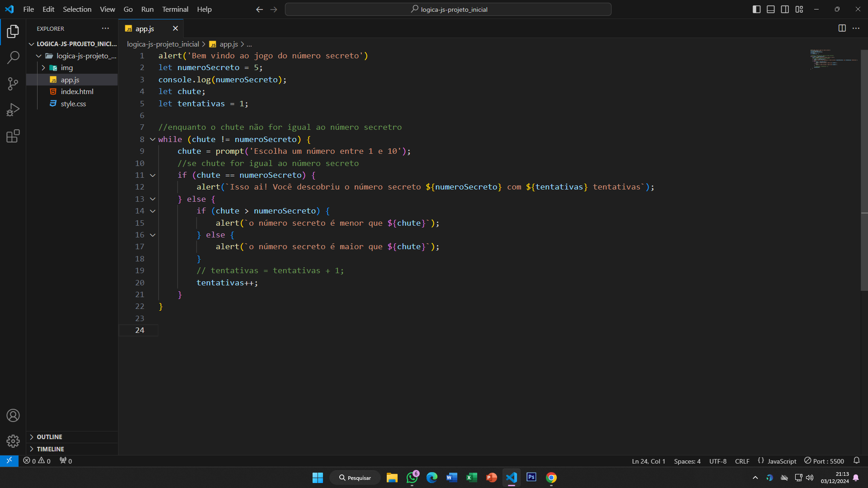The width and height of the screenshot is (868, 488).
Task: Click Ln 24, Col 1 go-to-line
Action: (649, 461)
